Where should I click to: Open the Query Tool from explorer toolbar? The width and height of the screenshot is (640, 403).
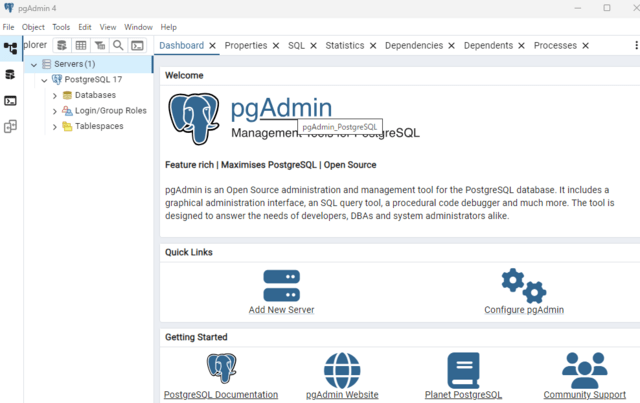point(61,45)
